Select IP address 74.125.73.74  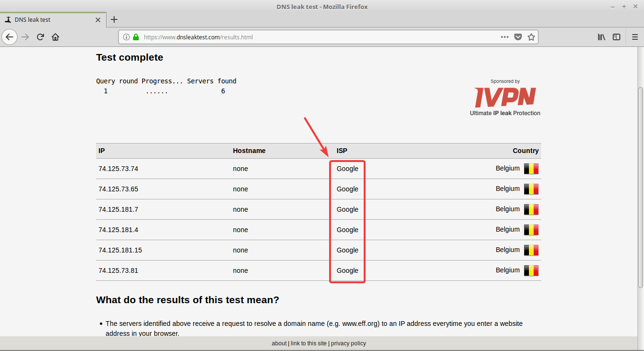(x=118, y=169)
